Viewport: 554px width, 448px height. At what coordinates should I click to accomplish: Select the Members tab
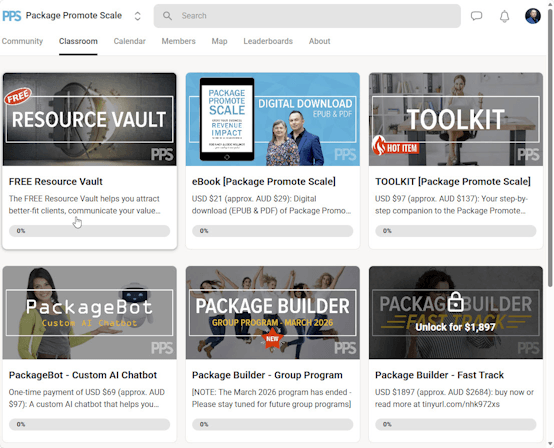[178, 41]
